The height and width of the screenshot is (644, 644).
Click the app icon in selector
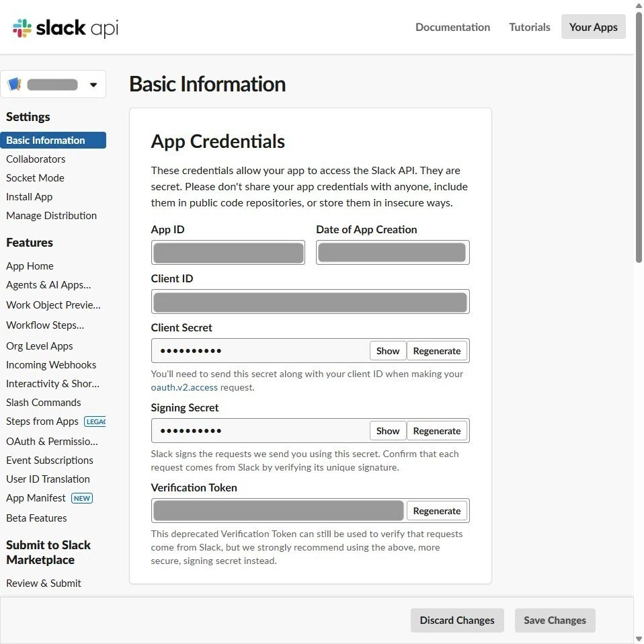14,84
